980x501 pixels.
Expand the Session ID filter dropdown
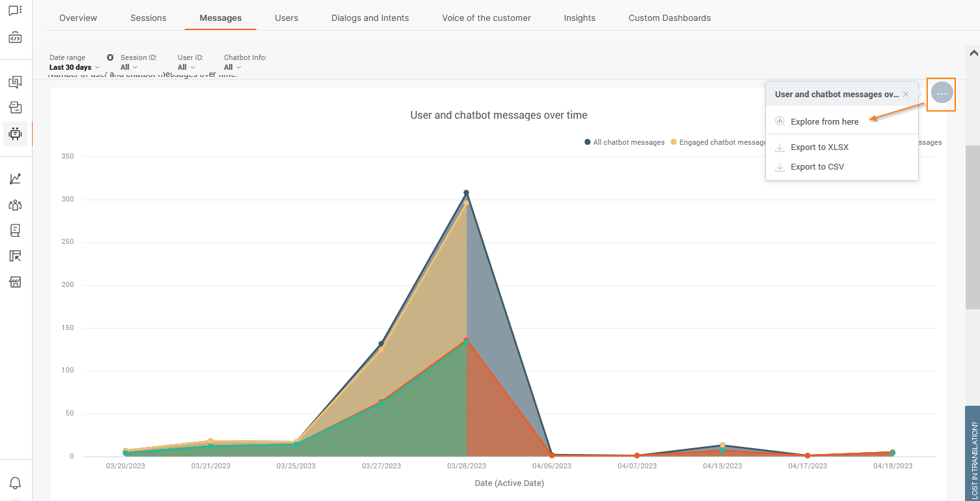(x=126, y=67)
